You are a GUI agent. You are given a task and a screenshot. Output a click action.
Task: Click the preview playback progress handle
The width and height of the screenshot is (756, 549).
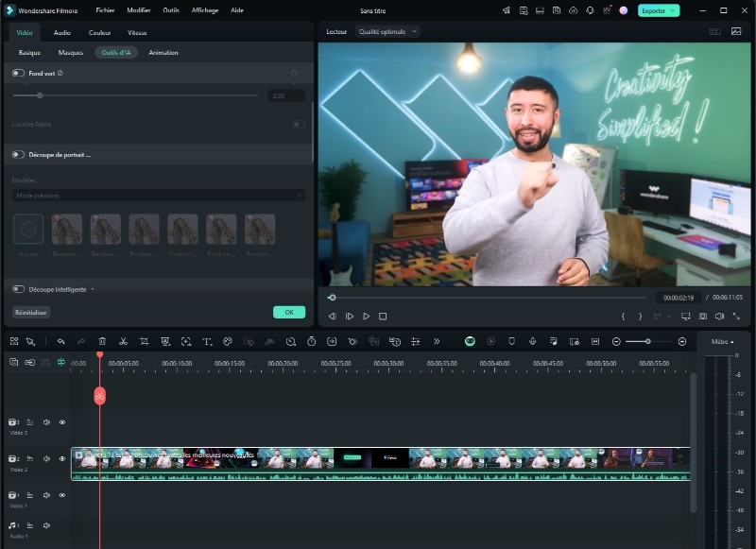click(333, 298)
